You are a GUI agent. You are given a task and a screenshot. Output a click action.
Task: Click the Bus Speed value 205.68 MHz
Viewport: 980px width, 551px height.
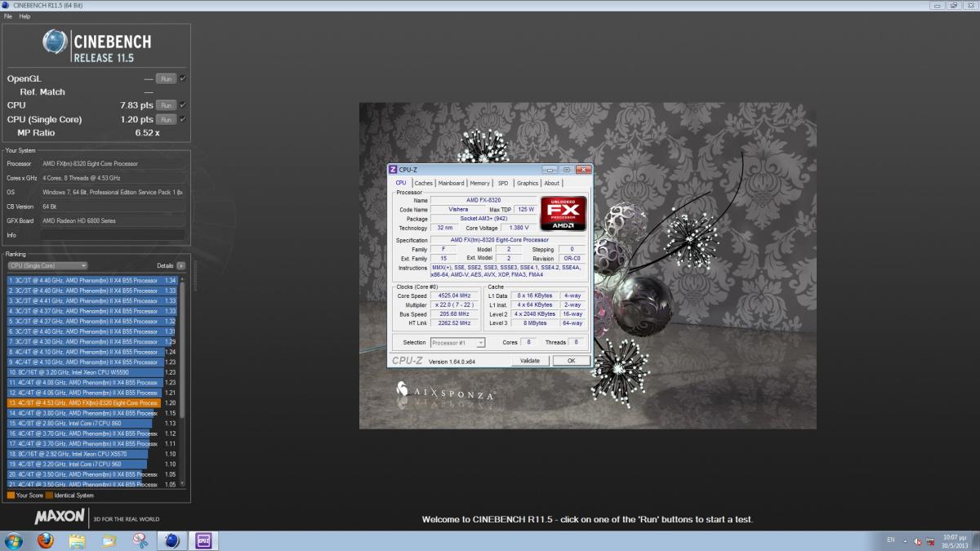[457, 314]
